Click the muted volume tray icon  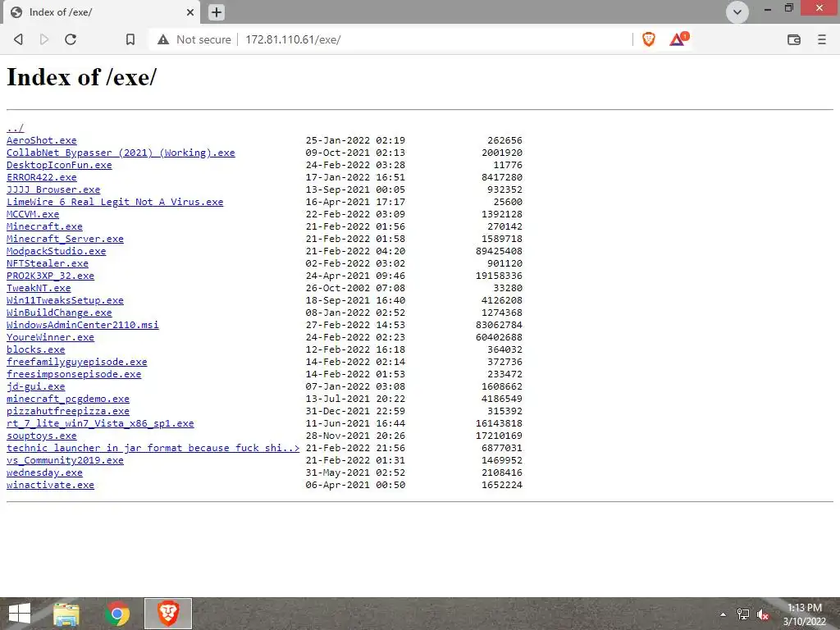[x=764, y=614]
